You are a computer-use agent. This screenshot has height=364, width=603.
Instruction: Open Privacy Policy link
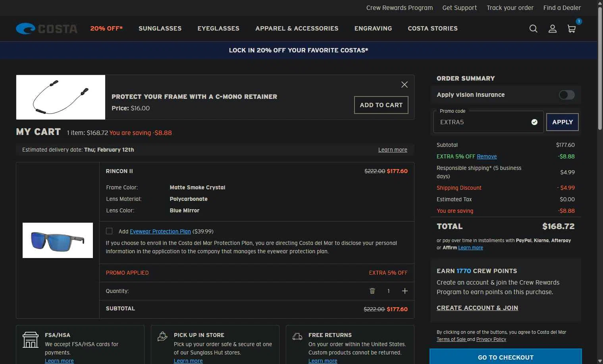click(491, 339)
